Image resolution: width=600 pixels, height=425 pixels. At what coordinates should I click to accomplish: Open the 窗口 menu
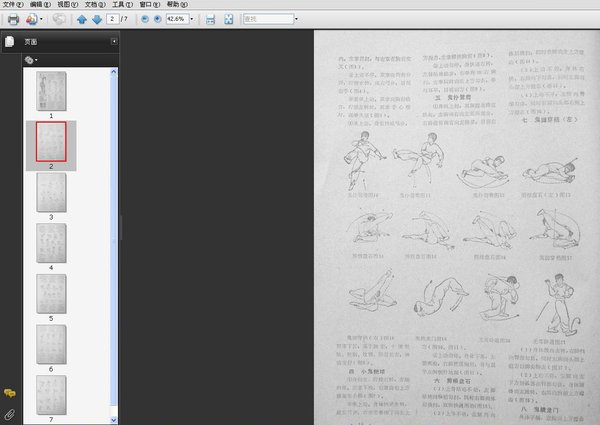[150, 4]
